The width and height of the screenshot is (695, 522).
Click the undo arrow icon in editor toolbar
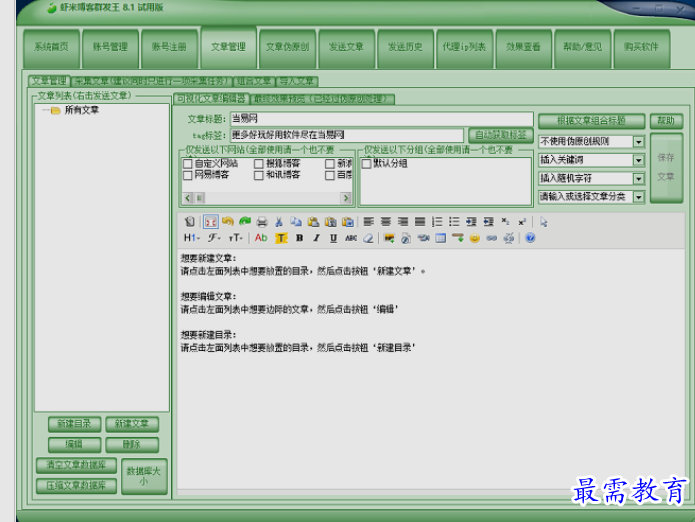[x=228, y=222]
